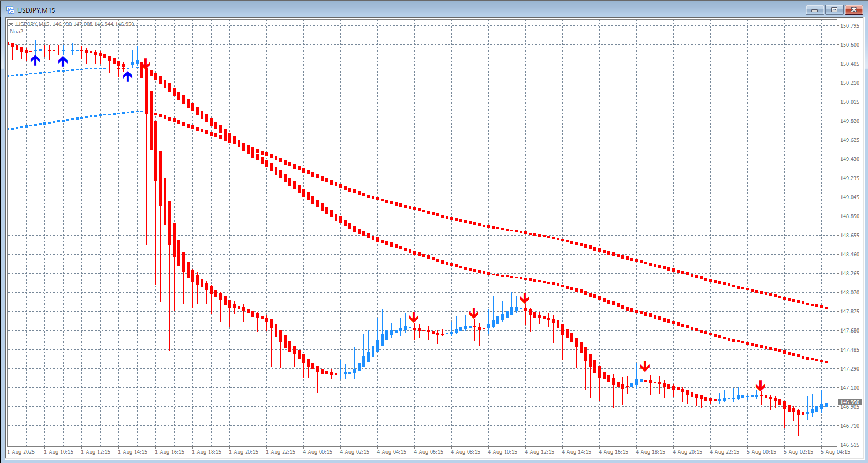This screenshot has height=463, width=868.
Task: Click the 150.795 price axis label
Action: pos(850,25)
